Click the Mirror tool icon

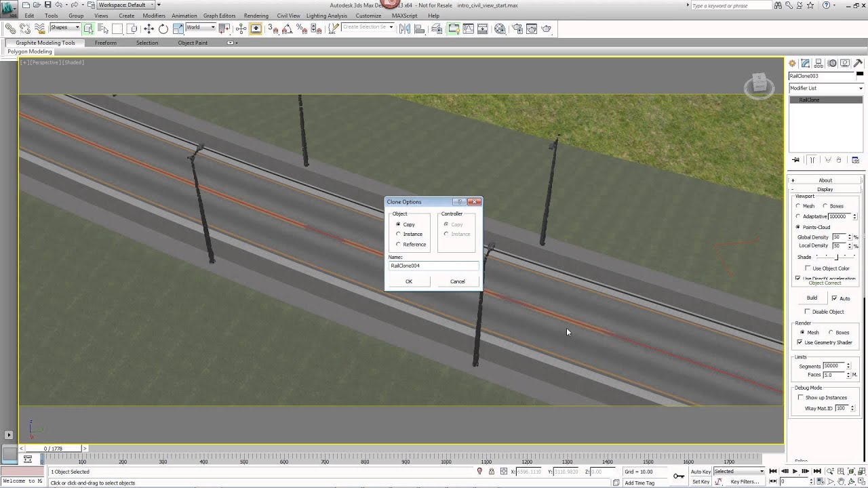(x=404, y=28)
